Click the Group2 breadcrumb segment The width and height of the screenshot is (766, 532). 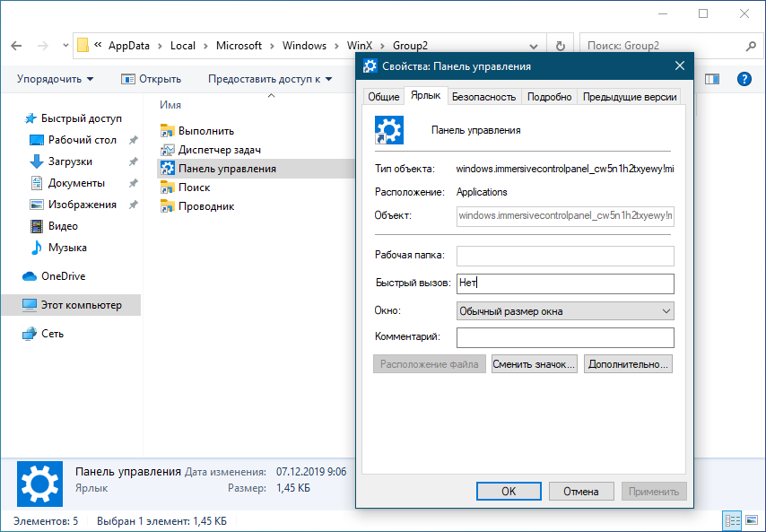coord(411,46)
